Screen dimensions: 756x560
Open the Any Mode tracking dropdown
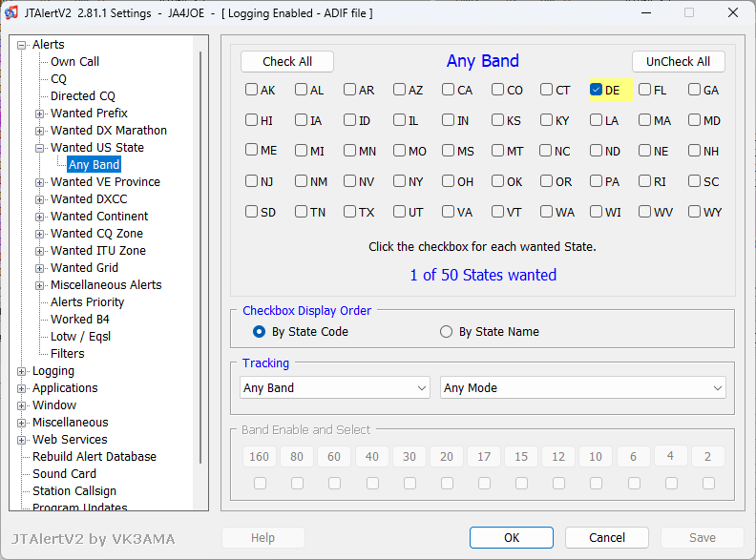coord(582,388)
